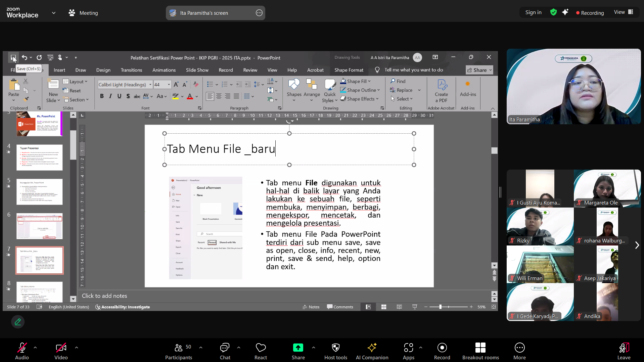Justify the paragraph text
644x362 pixels.
coord(236,96)
